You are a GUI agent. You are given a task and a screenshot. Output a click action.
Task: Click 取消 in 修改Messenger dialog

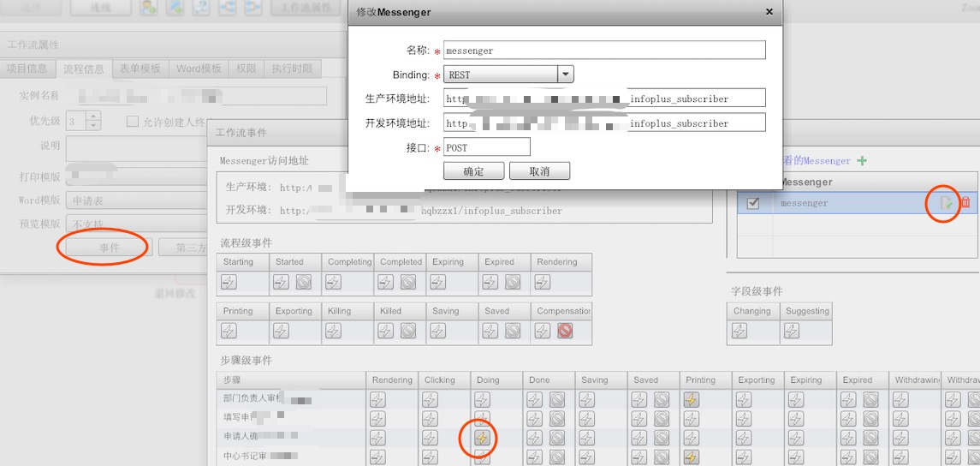539,170
